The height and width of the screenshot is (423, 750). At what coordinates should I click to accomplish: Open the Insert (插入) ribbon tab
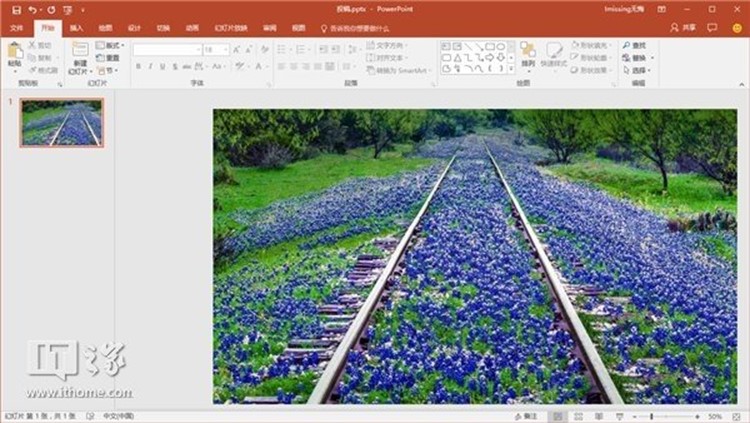76,28
